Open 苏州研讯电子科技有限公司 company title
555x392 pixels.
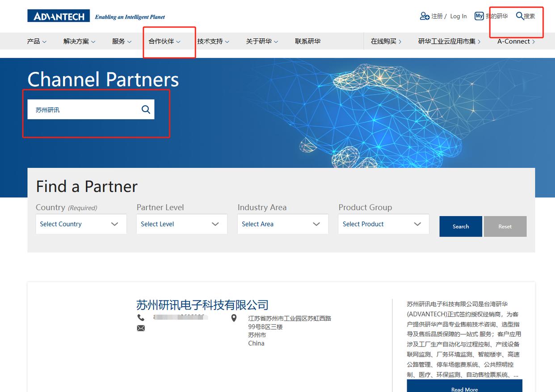pos(202,305)
